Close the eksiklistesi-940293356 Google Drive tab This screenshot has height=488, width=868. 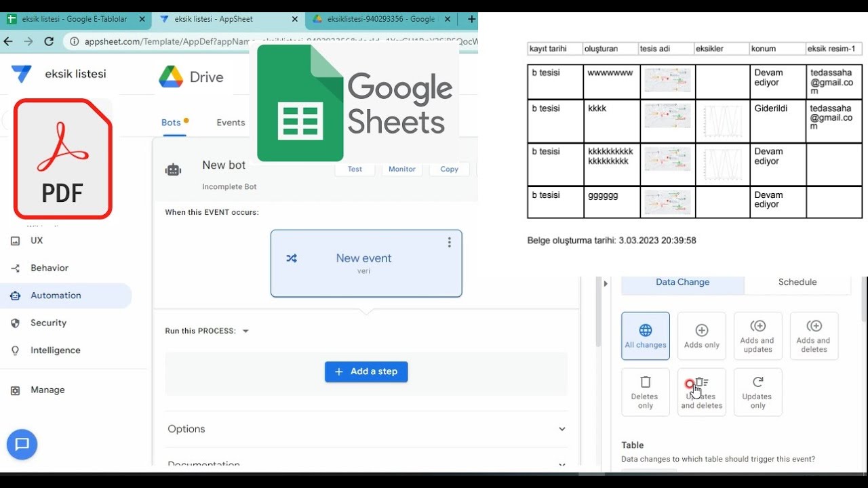point(448,20)
